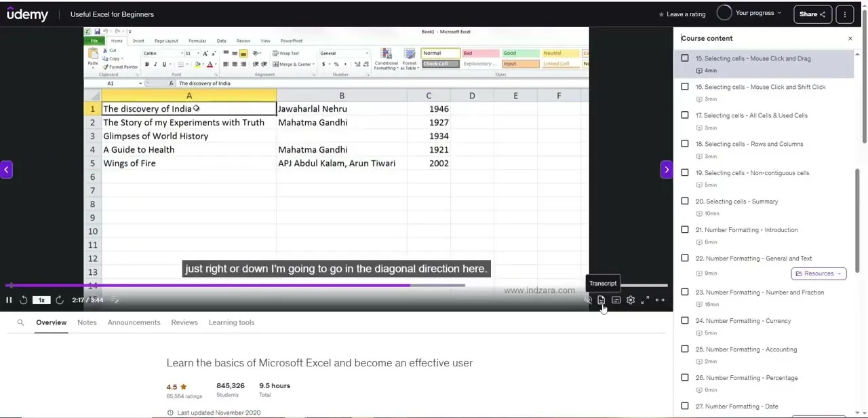Image resolution: width=868 pixels, height=418 pixels.
Task: Close the Course content sidebar
Action: tap(850, 39)
